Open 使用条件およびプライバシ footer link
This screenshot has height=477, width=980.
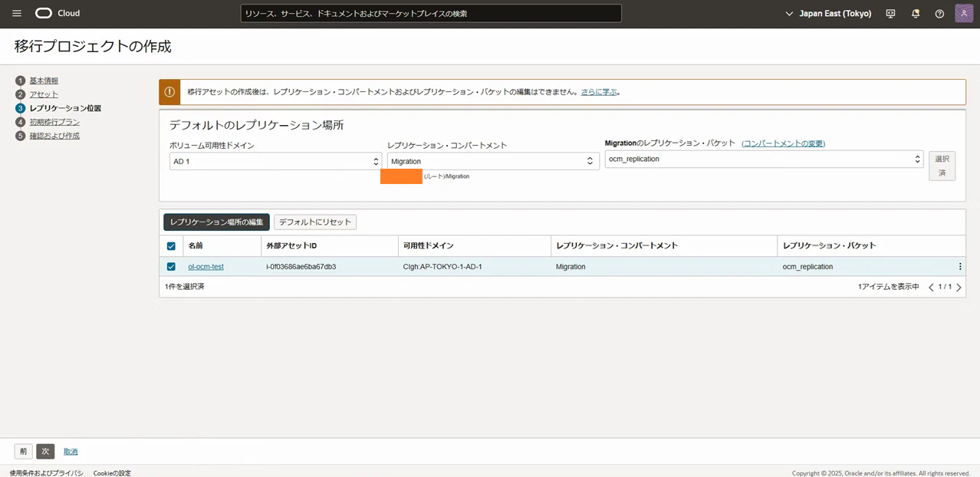pyautogui.click(x=46, y=473)
